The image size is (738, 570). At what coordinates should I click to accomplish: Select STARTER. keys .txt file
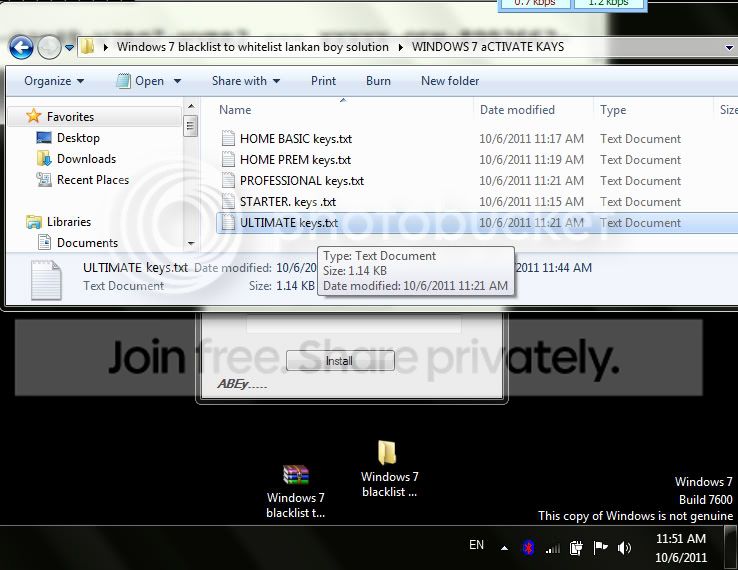[x=288, y=202]
